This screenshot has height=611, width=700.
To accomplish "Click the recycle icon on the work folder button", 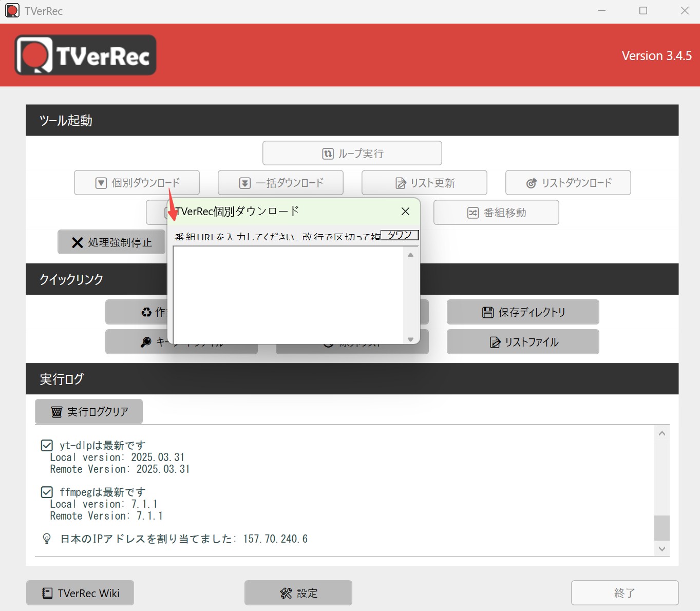I will pos(146,312).
